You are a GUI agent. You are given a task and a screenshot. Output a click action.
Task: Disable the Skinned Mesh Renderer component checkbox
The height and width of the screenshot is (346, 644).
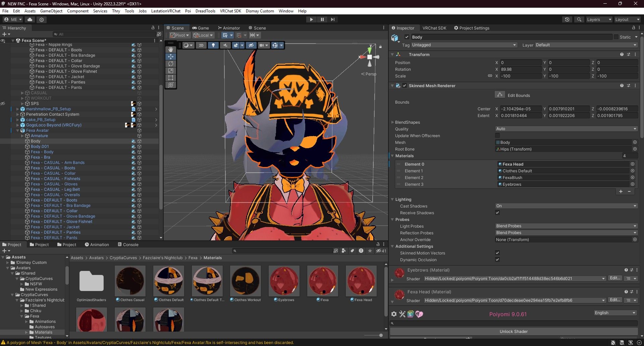tap(405, 85)
